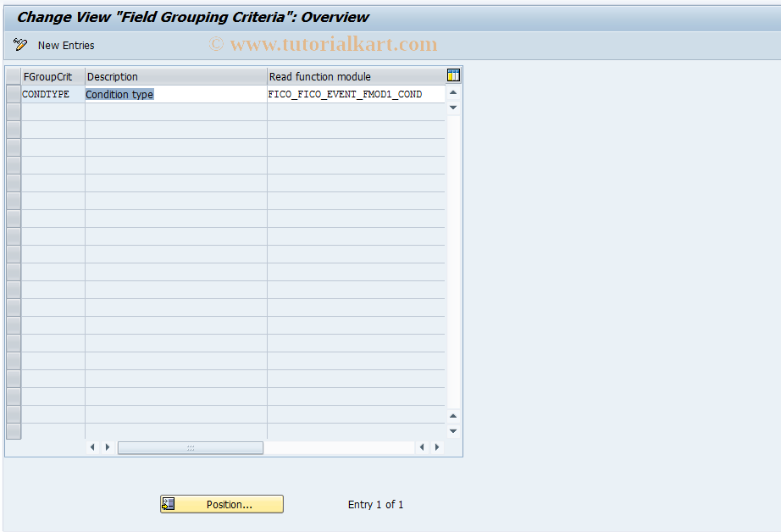The width and height of the screenshot is (781, 532).
Task: Click the bottom page up arrow of vertical scrollbar
Action: 453,416
